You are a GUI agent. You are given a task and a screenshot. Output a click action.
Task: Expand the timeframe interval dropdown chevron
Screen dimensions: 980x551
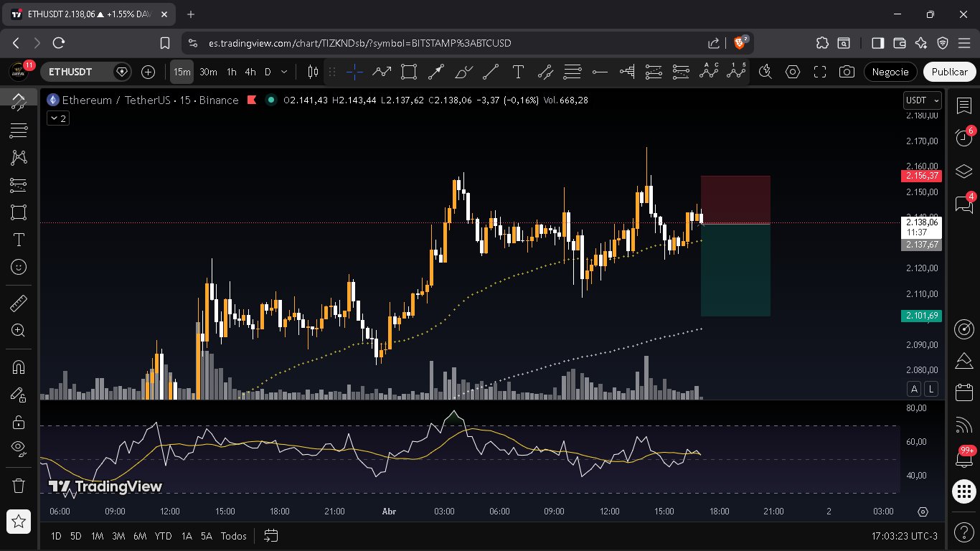pyautogui.click(x=285, y=72)
